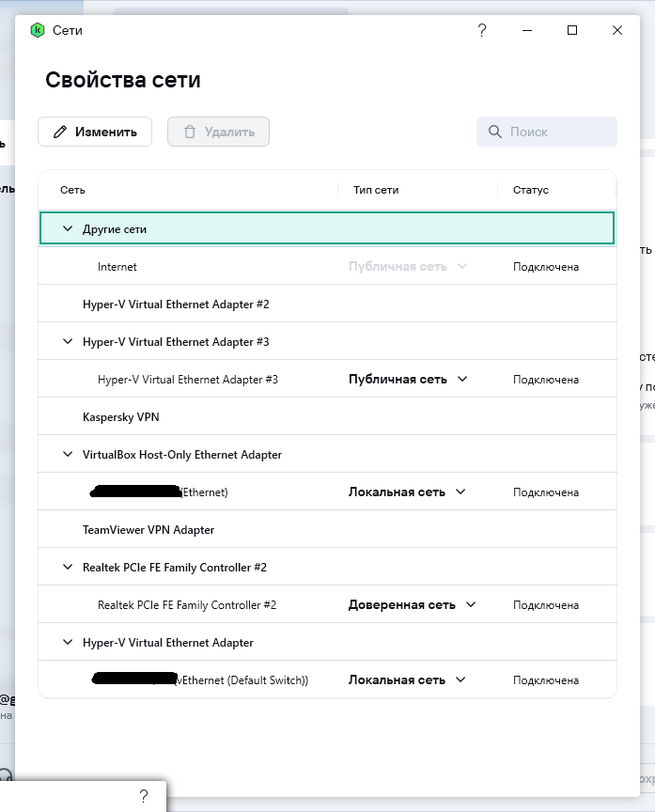Maximize the Сети window
Screen dimensions: 655x812
click(572, 31)
